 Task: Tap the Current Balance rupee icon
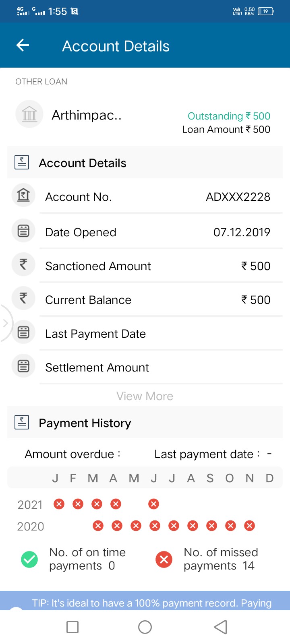(23, 298)
